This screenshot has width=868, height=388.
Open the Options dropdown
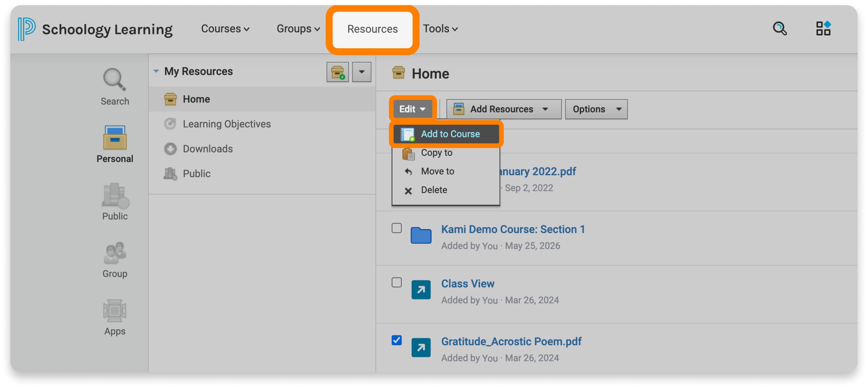(x=596, y=109)
